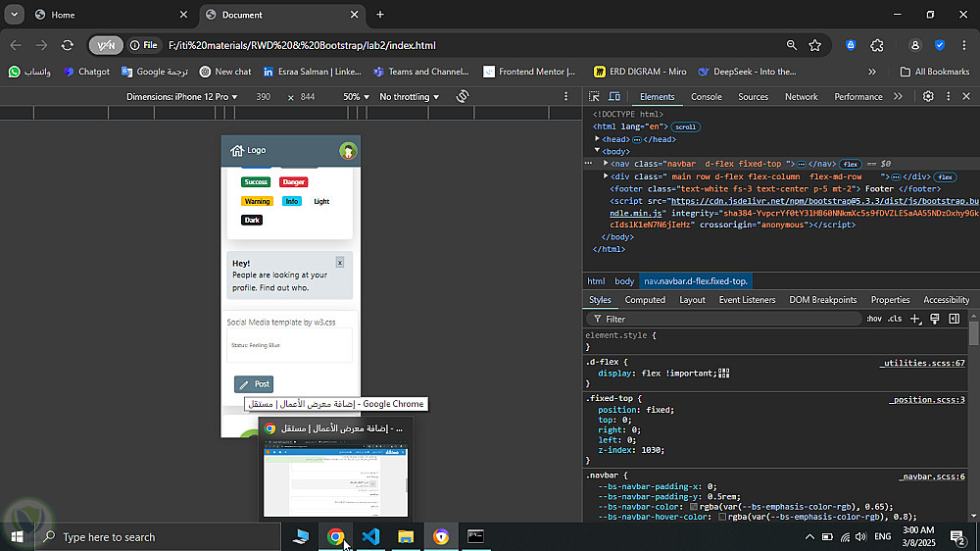Click the width field showing 390

[x=264, y=97]
